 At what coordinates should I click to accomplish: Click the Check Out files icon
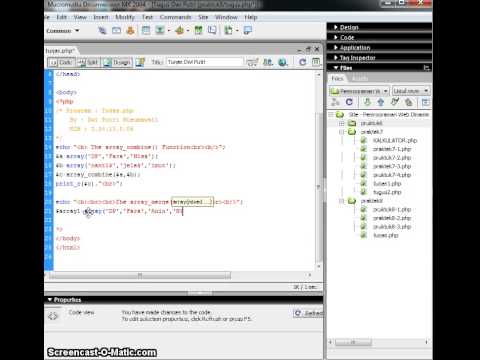point(395,102)
